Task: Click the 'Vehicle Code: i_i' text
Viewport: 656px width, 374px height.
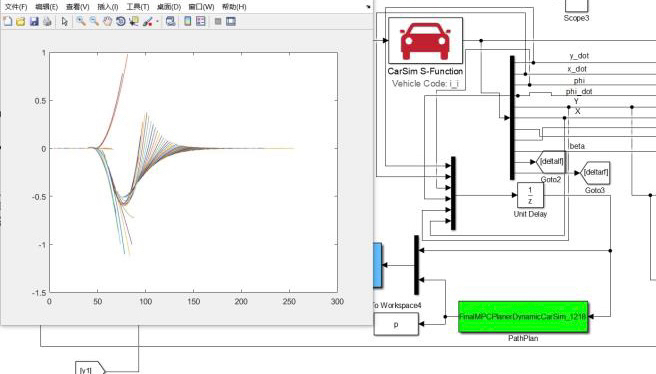Action: (425, 84)
